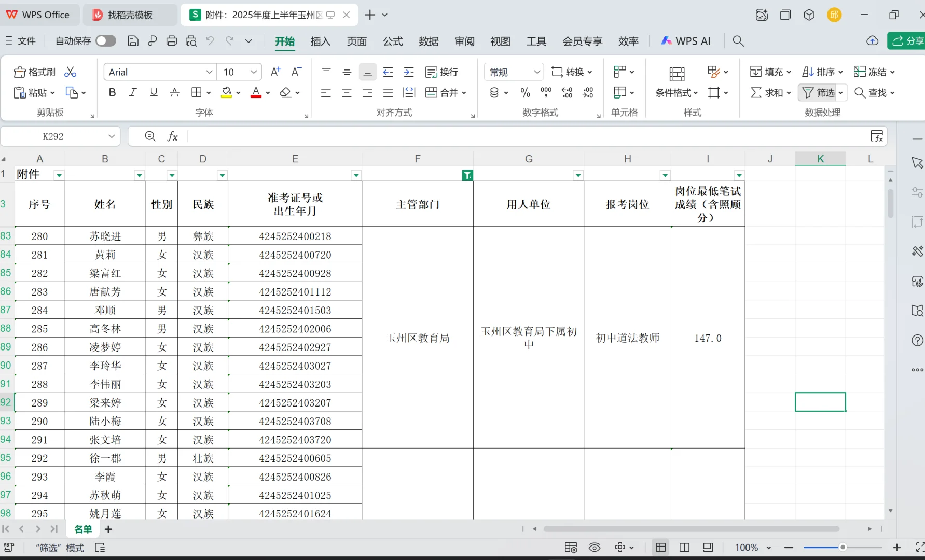Toggle bold formatting
This screenshot has height=560, width=925.
coord(112,92)
